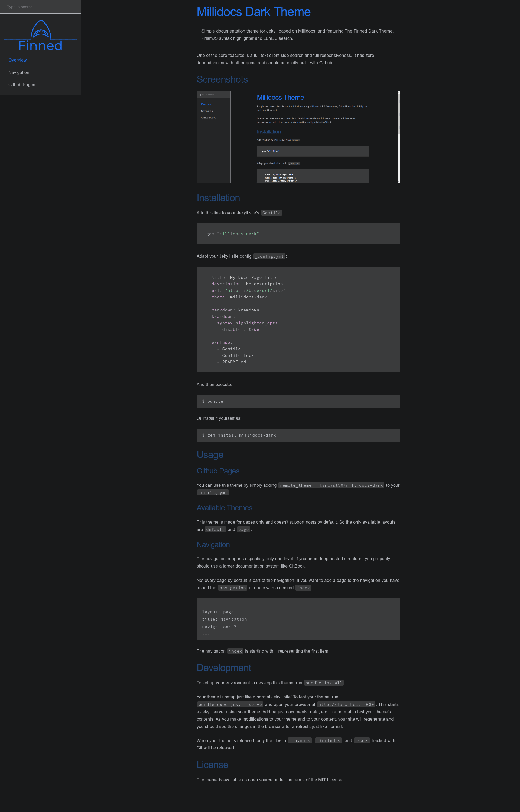Click the _sass inline code tag
Image resolution: width=520 pixels, height=812 pixels.
(x=362, y=741)
